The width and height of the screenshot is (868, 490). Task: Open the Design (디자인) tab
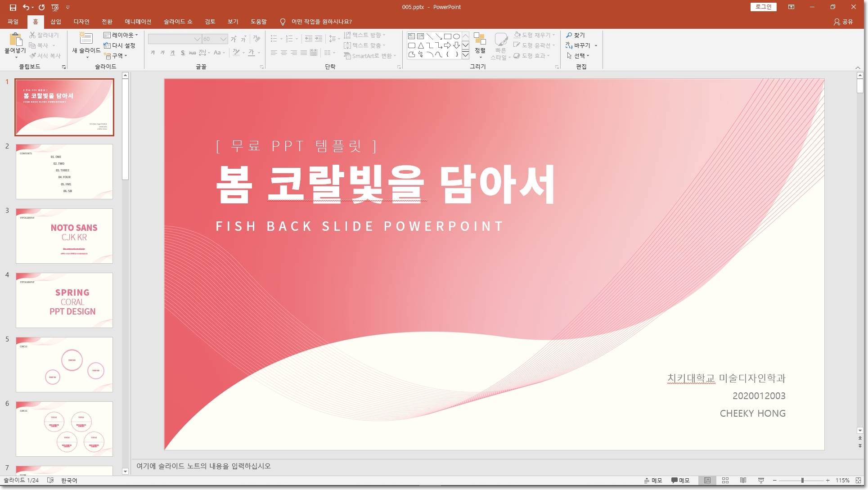(81, 22)
